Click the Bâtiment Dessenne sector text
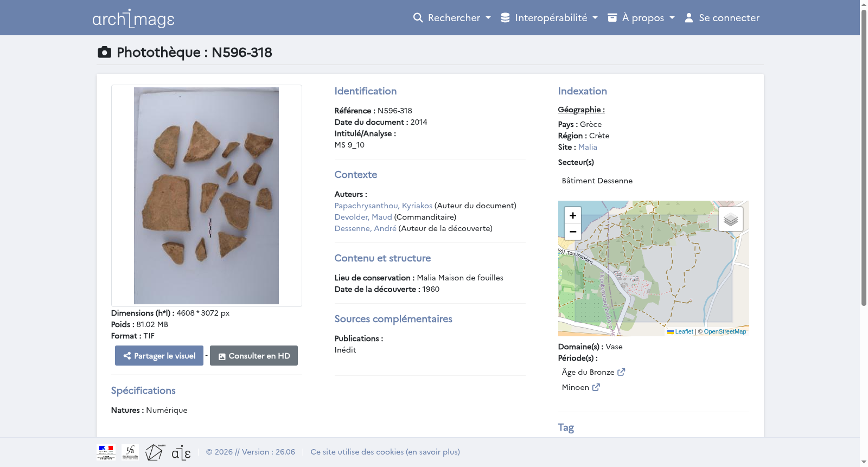Screen dimensions: 868x467 (x=597, y=181)
